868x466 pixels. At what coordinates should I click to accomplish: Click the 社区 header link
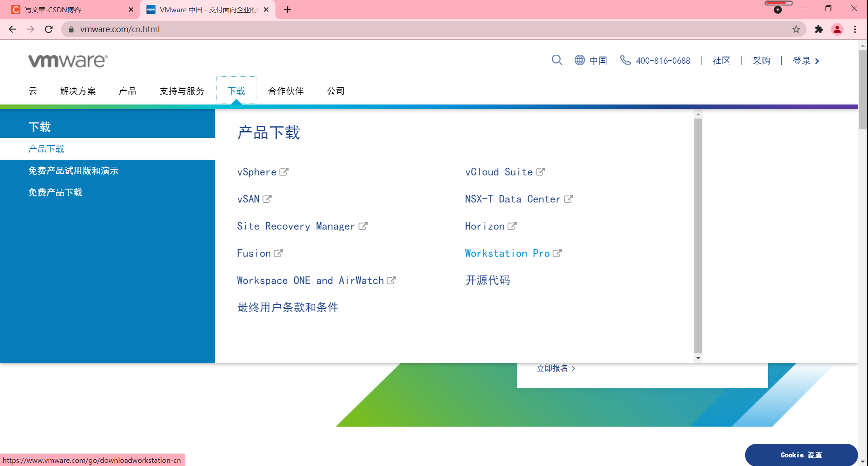point(722,61)
